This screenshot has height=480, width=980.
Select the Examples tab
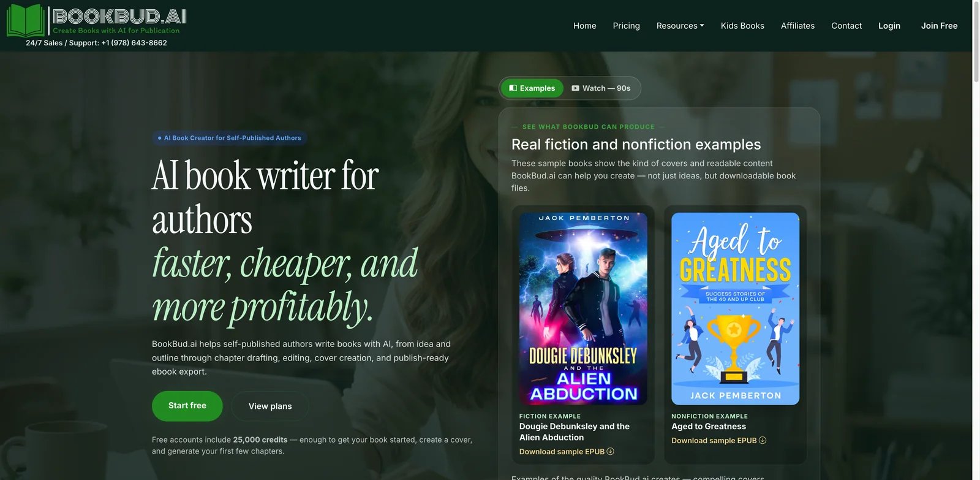click(x=532, y=88)
